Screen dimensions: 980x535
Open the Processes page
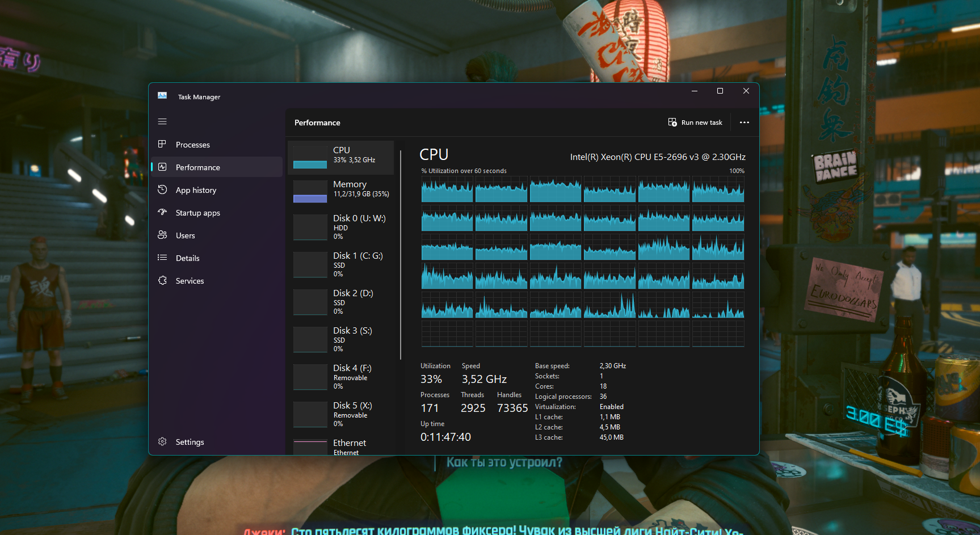tap(217, 145)
